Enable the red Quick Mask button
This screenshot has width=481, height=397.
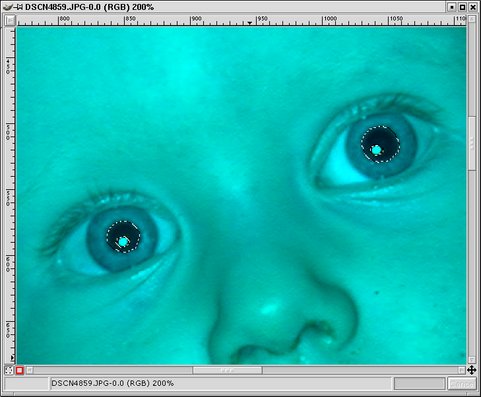20,370
